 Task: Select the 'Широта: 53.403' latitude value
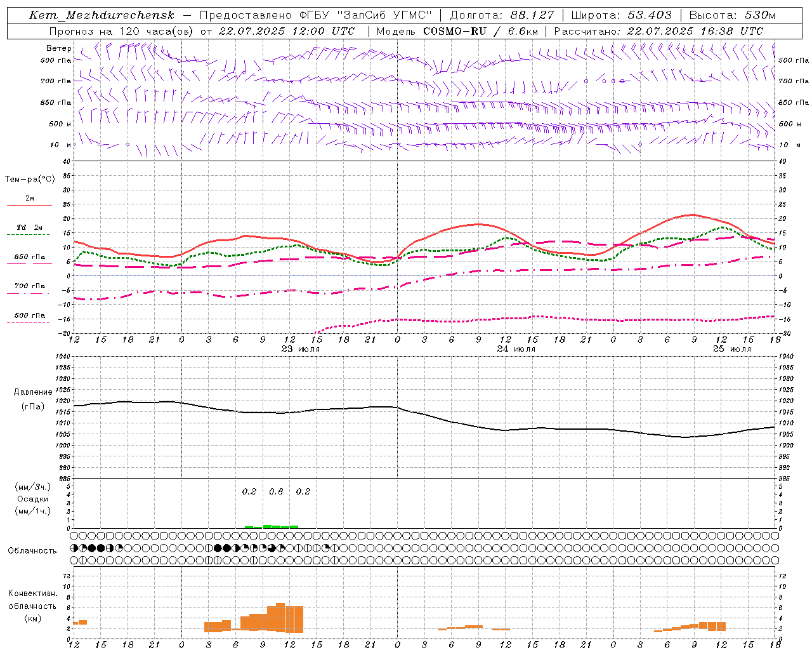(622, 15)
